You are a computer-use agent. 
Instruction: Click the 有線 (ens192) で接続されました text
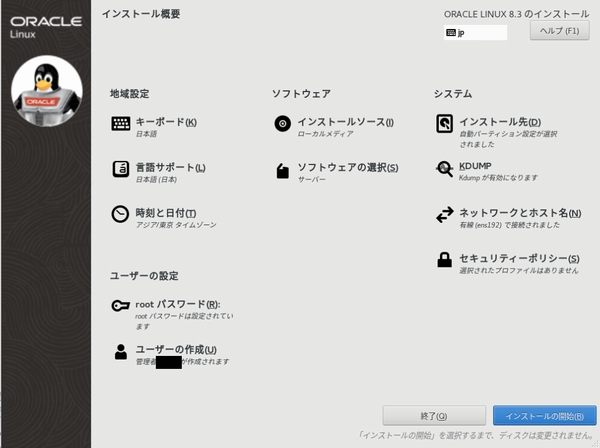(509, 225)
